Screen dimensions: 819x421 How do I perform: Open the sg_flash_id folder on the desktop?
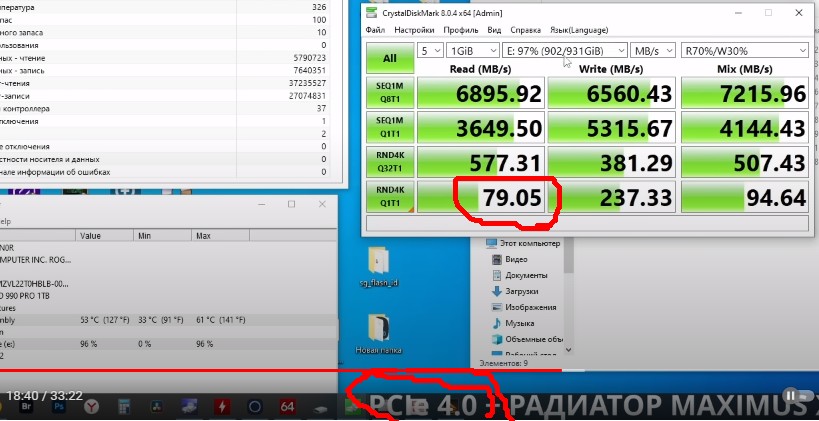click(x=379, y=267)
